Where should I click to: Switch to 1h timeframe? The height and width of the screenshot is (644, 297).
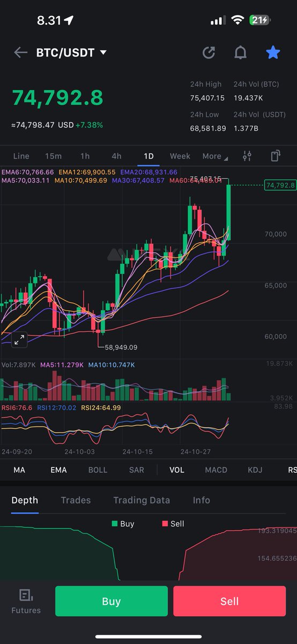[85, 156]
